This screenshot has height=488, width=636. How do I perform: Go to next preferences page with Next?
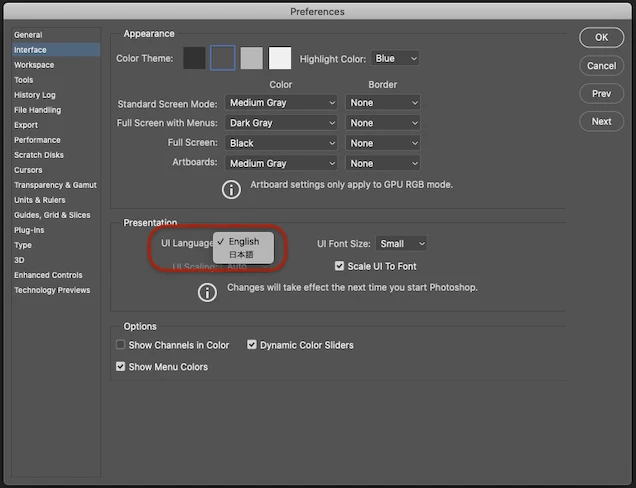(602, 121)
